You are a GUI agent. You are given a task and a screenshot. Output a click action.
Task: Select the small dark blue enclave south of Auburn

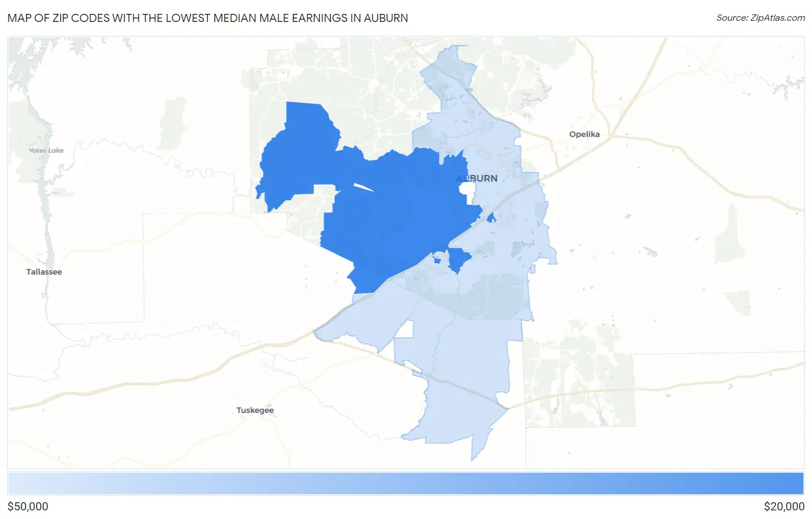coord(459,259)
